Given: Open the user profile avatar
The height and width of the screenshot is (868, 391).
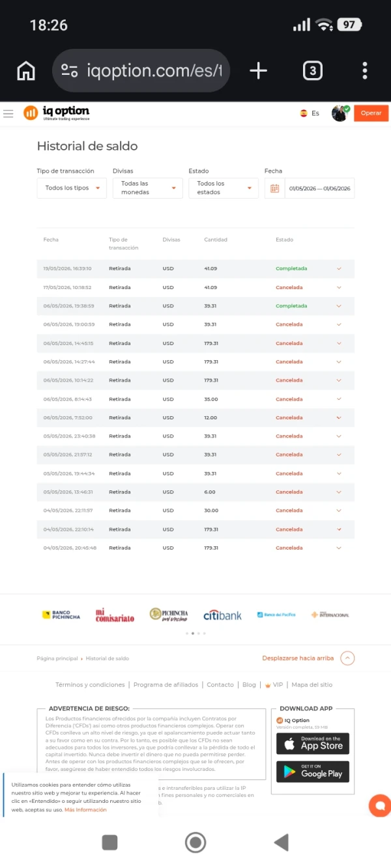Looking at the screenshot, I should click(x=340, y=113).
